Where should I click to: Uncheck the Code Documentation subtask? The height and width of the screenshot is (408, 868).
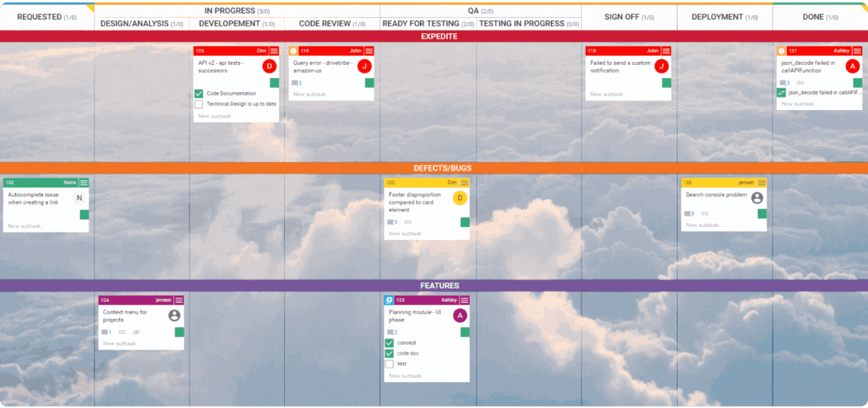(198, 93)
